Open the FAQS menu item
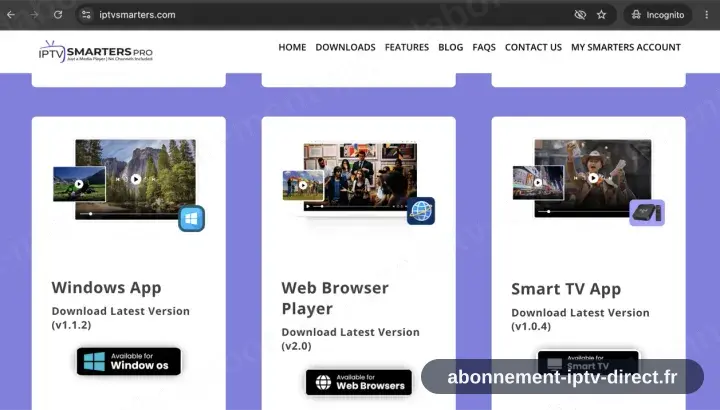 [x=484, y=47]
